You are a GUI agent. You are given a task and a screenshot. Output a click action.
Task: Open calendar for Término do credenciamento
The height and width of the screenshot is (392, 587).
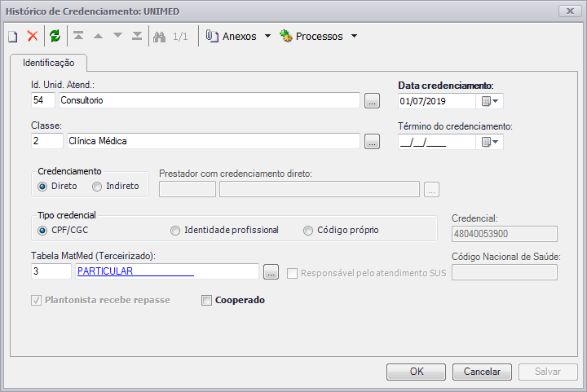(x=490, y=142)
